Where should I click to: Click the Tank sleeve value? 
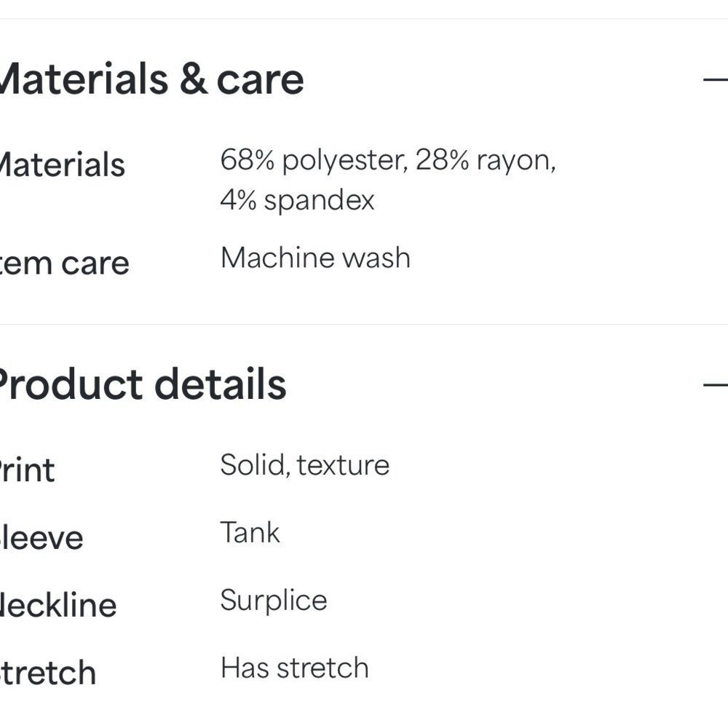point(250,532)
